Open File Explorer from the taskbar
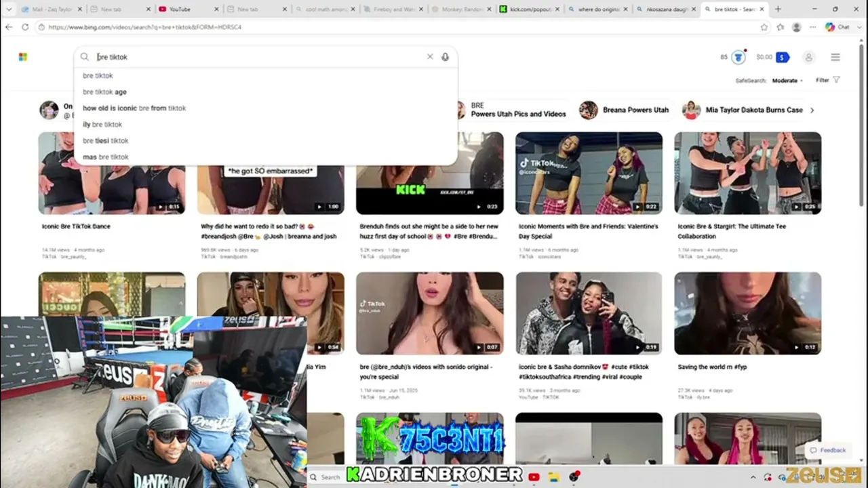Viewport: 868px width, 488px height. pyautogui.click(x=554, y=477)
